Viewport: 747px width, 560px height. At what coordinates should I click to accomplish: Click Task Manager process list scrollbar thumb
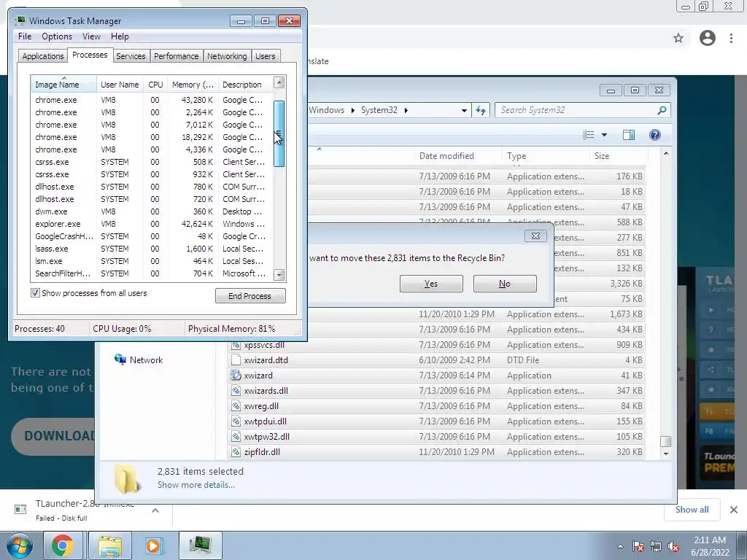coord(279,134)
